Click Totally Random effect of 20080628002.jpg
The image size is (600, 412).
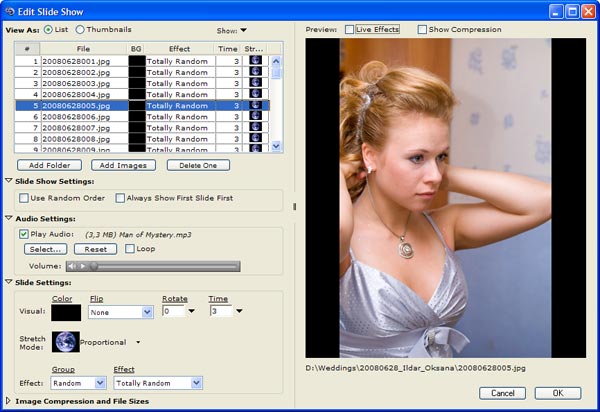(x=177, y=72)
